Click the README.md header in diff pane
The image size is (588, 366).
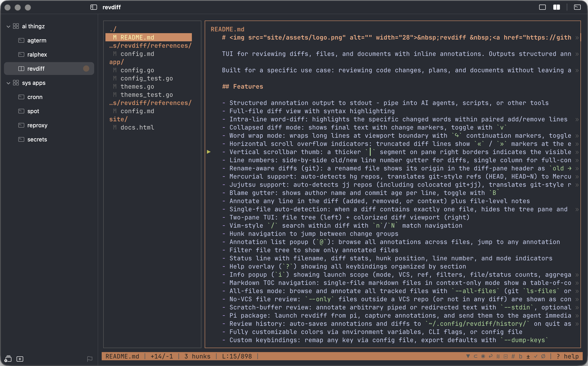point(227,29)
